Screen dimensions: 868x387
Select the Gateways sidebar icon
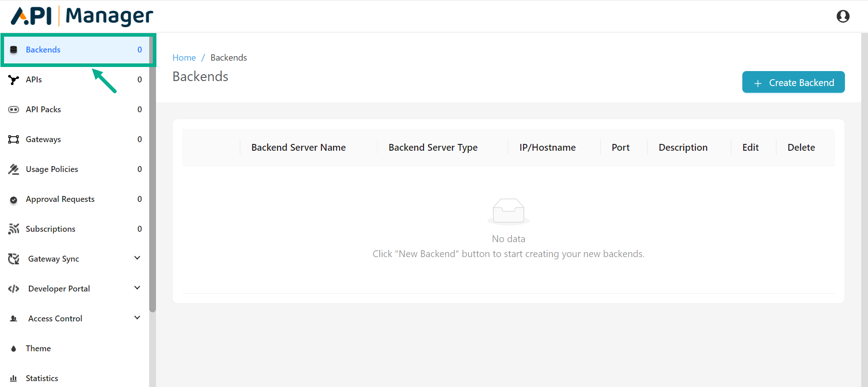(14, 139)
